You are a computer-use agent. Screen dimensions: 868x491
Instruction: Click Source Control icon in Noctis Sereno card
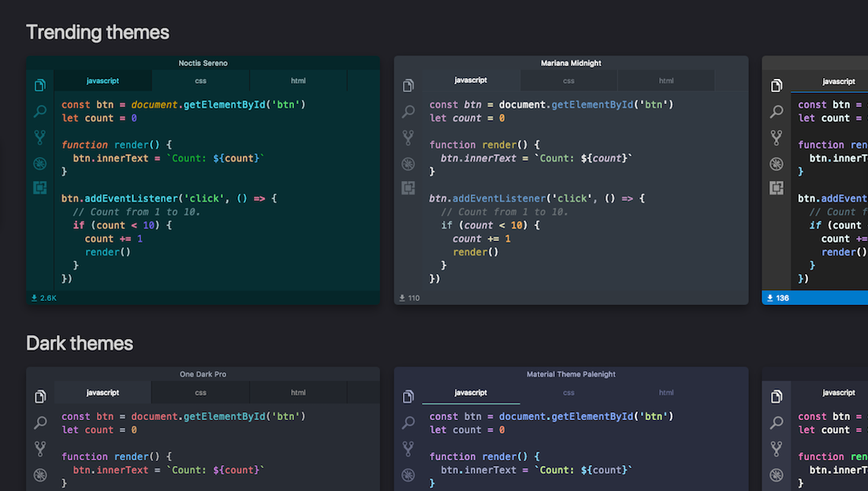pos(40,137)
